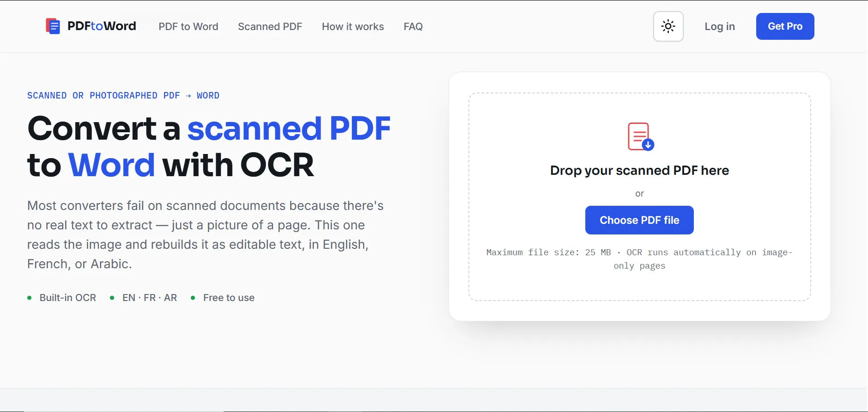This screenshot has height=412, width=868.
Task: Click the 'EN · FR · AR' languages label
Action: (150, 298)
